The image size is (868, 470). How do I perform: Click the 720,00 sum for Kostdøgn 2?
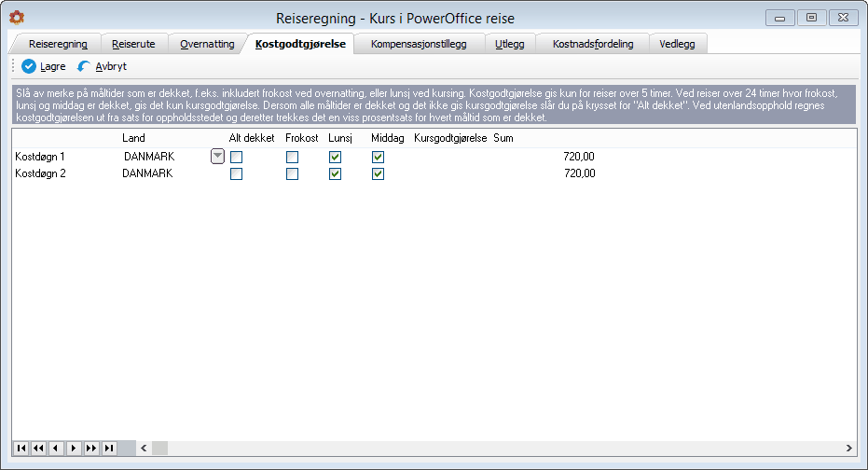(580, 173)
